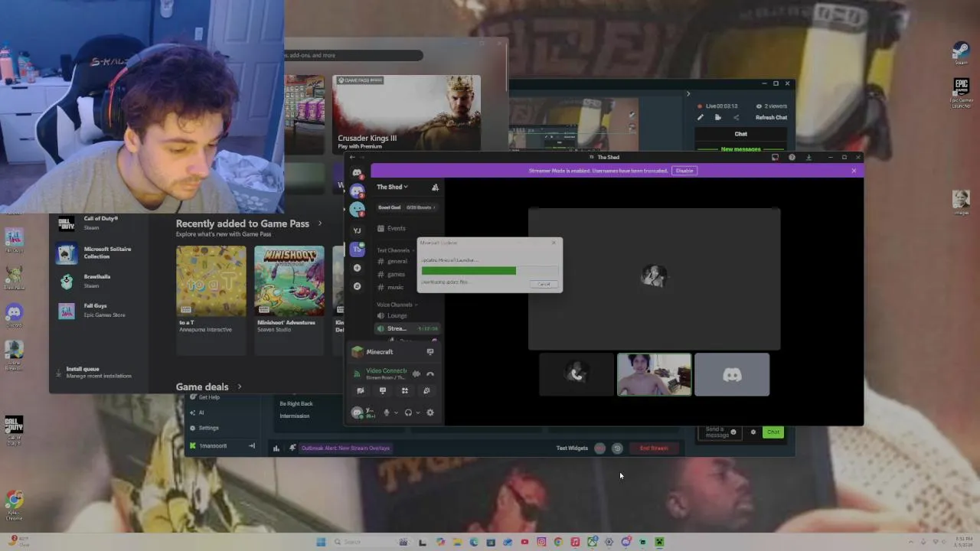980x551 pixels.
Task: Open Outbreak Alert: New Stream Overlays link
Action: tap(345, 448)
